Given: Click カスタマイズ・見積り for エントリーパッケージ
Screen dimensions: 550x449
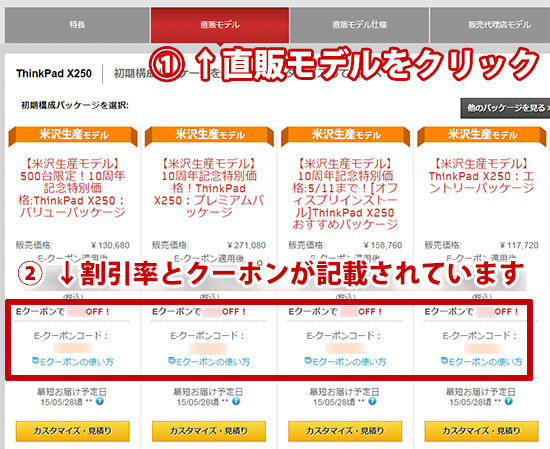Looking at the screenshot, I should coord(482,431).
